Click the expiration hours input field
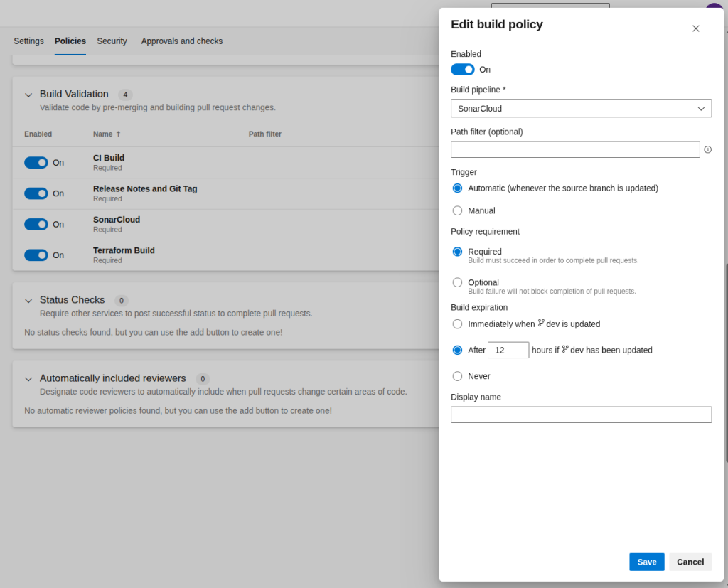Viewport: 728px width, 588px height. click(508, 350)
